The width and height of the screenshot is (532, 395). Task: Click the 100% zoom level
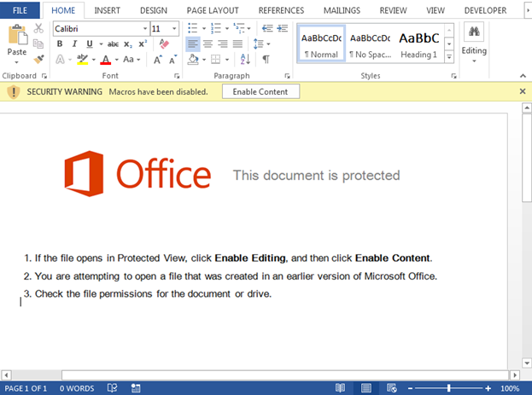(x=510, y=388)
